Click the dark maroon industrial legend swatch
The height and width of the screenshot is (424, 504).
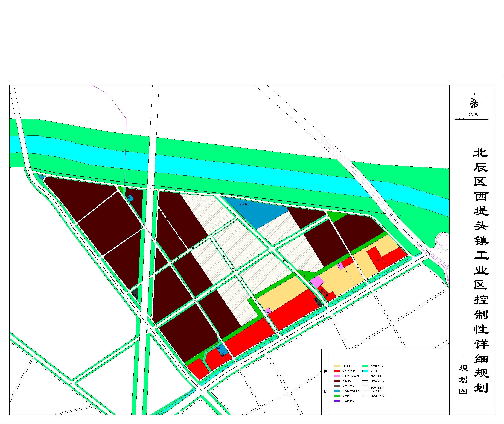337,381
